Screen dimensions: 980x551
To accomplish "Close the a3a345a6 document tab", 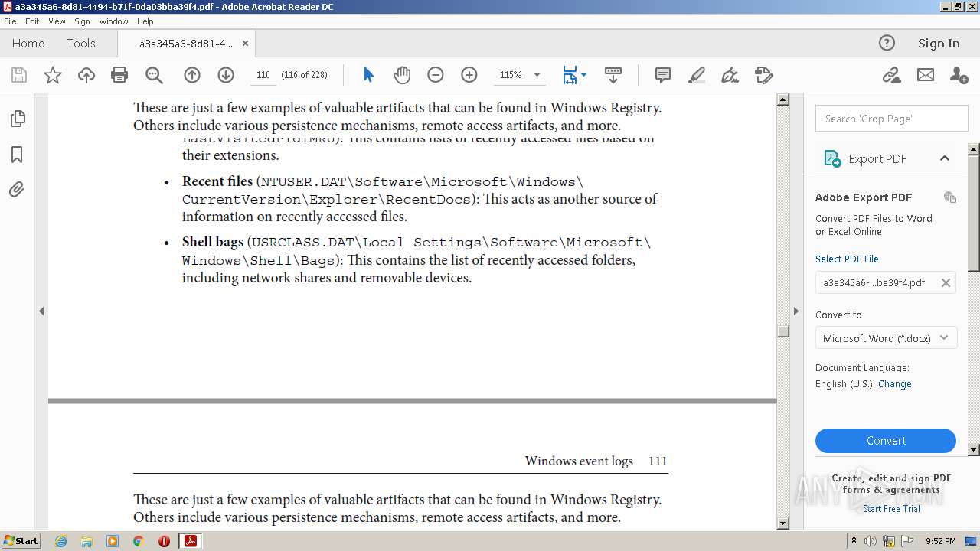I will [245, 44].
